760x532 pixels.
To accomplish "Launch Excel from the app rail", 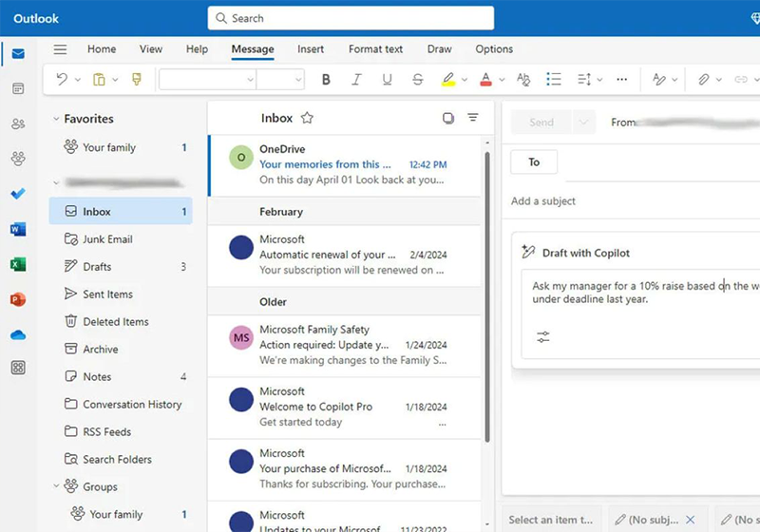I will tap(18, 264).
